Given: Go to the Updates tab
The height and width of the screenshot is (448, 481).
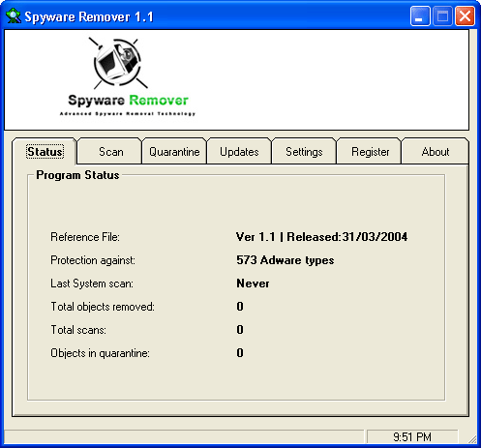Looking at the screenshot, I should [x=239, y=151].
